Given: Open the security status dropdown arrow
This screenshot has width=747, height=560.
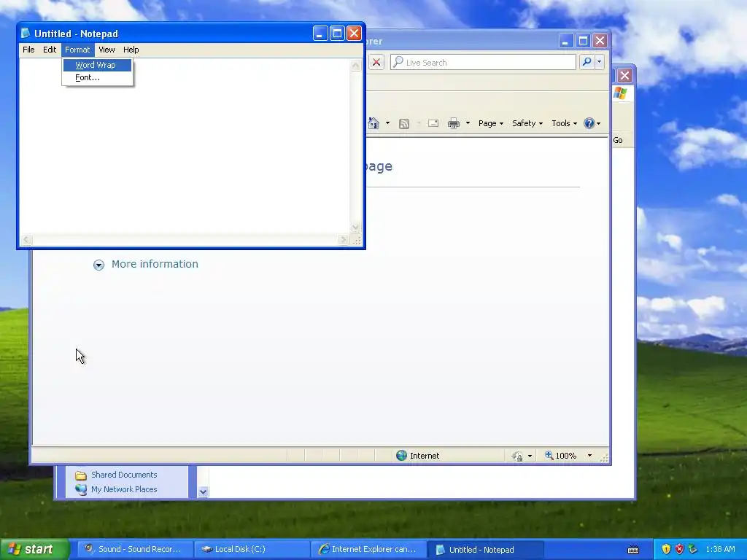Looking at the screenshot, I should 530,456.
